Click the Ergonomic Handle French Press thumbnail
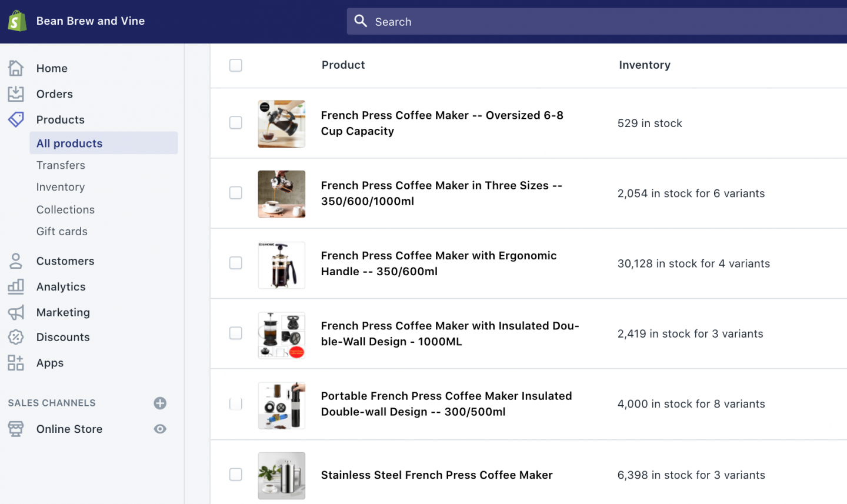Viewport: 847px width, 504px height. pos(281,265)
